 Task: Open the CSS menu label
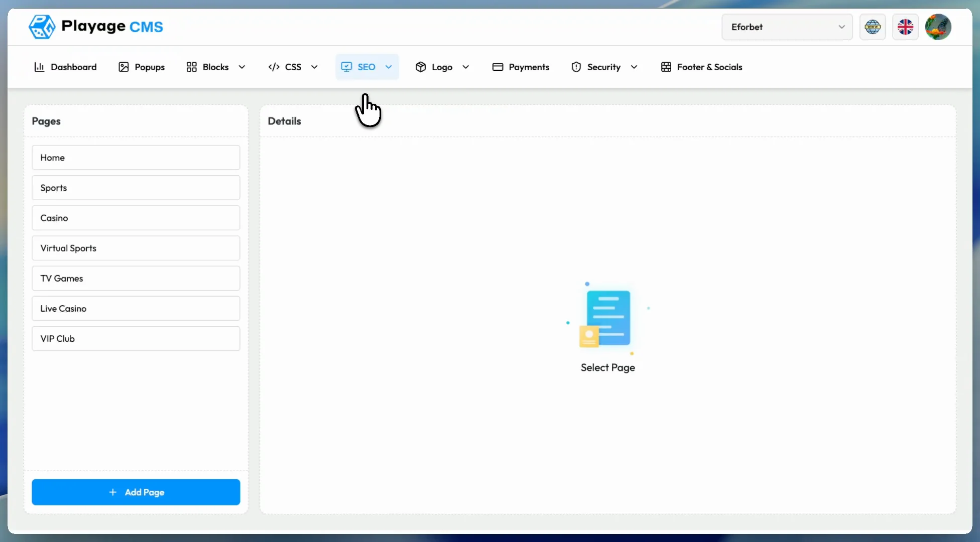(293, 67)
